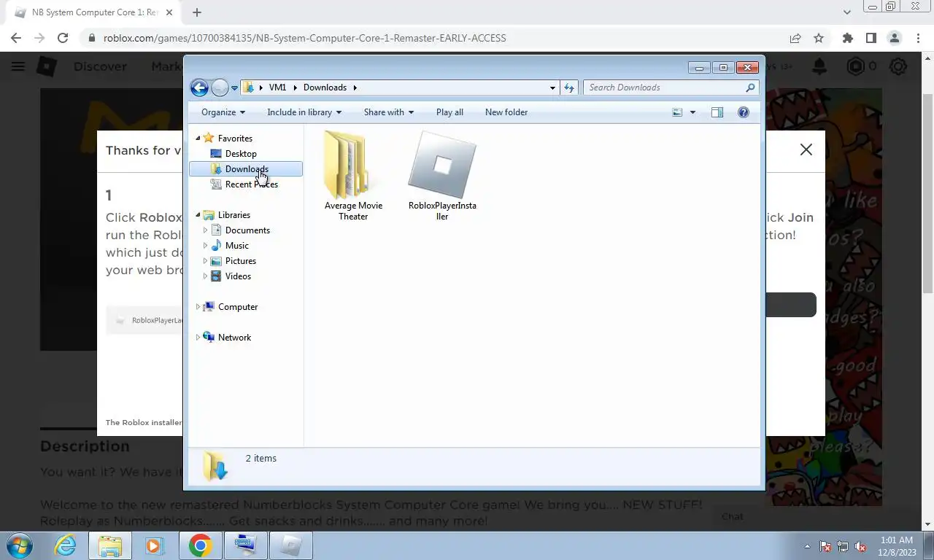This screenshot has height=560, width=934.
Task: Open the Roblox hamburger menu icon
Action: (18, 66)
